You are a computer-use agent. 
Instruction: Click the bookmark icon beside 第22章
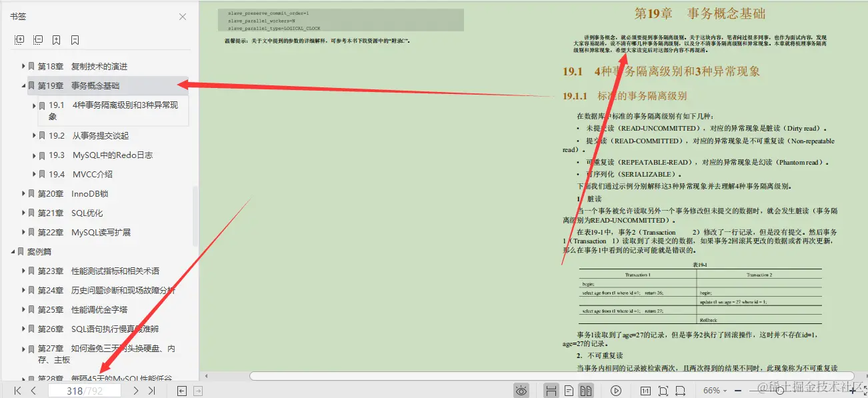point(31,232)
